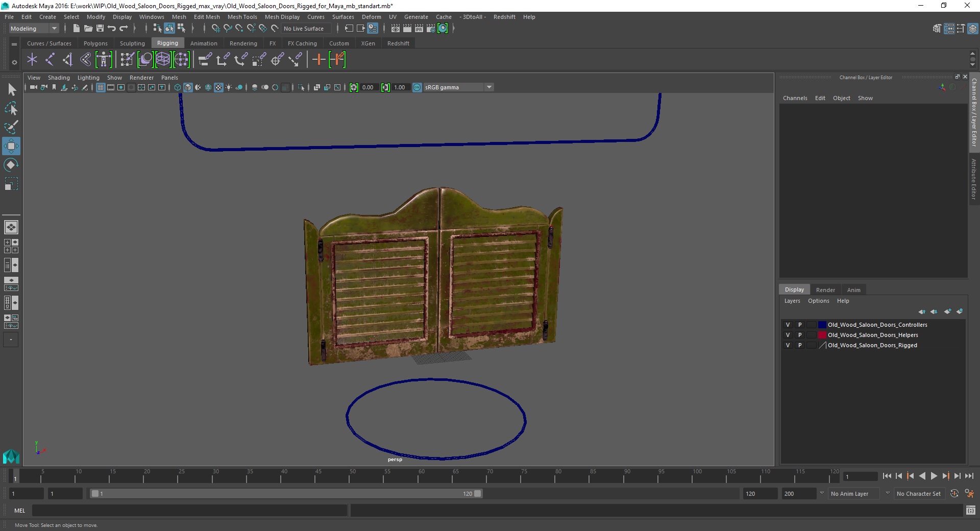
Task: Click the current frame field beside playback controls
Action: pyautogui.click(x=860, y=476)
